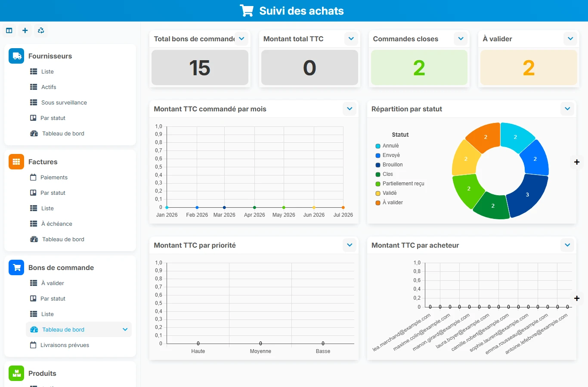Click the kanban icon of Par statut under Bons de commande
Viewport: 588px width, 387px height.
click(x=33, y=299)
